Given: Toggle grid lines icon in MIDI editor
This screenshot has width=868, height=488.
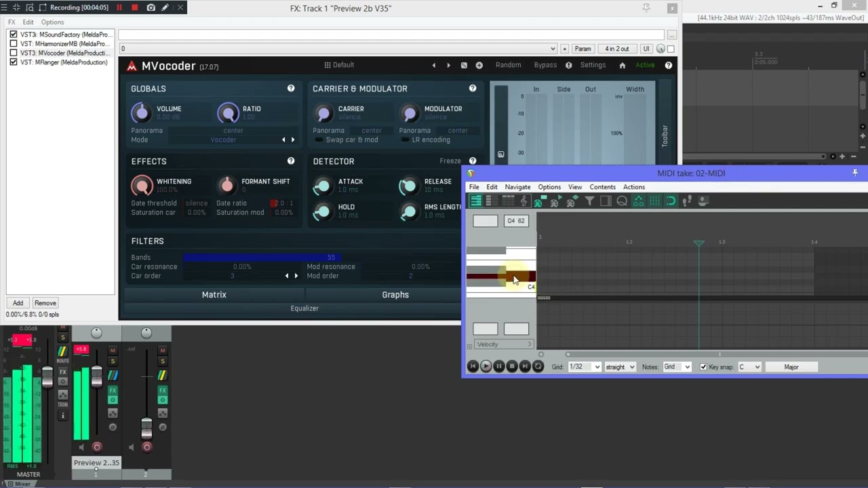Looking at the screenshot, I should click(654, 201).
